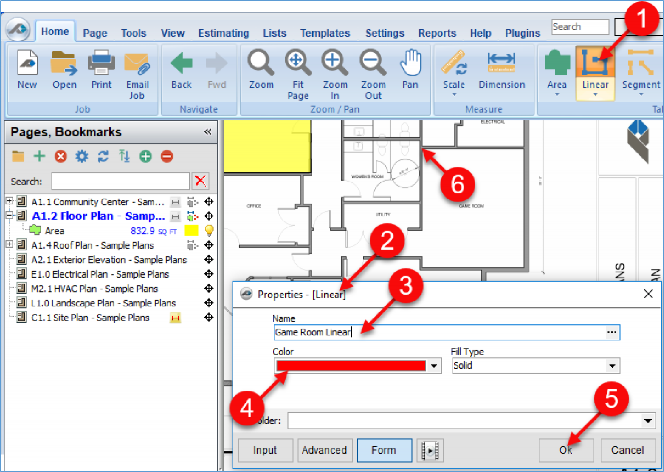Toggle the Area takeoff light bulb visibility
This screenshot has height=472, width=664.
(209, 231)
